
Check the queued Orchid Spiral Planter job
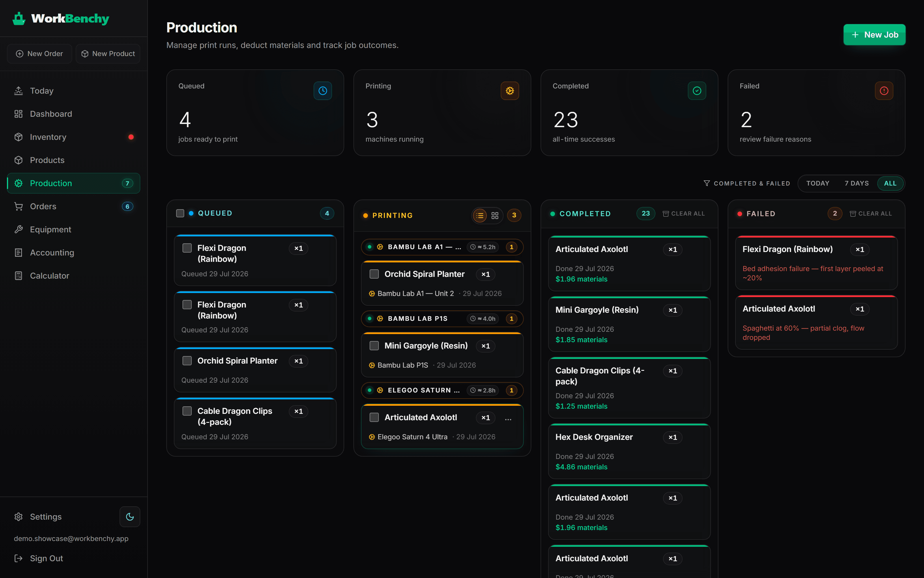pyautogui.click(x=187, y=361)
